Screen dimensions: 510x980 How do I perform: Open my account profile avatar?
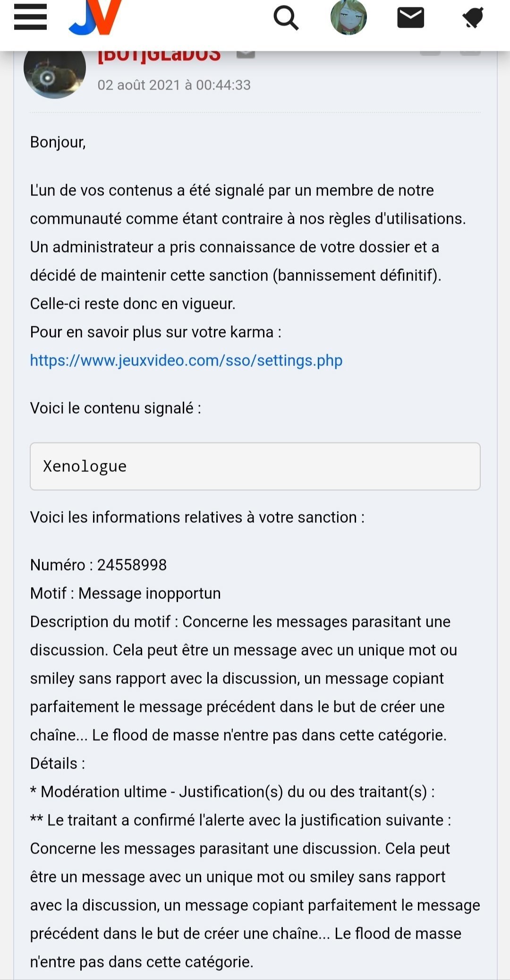(348, 17)
